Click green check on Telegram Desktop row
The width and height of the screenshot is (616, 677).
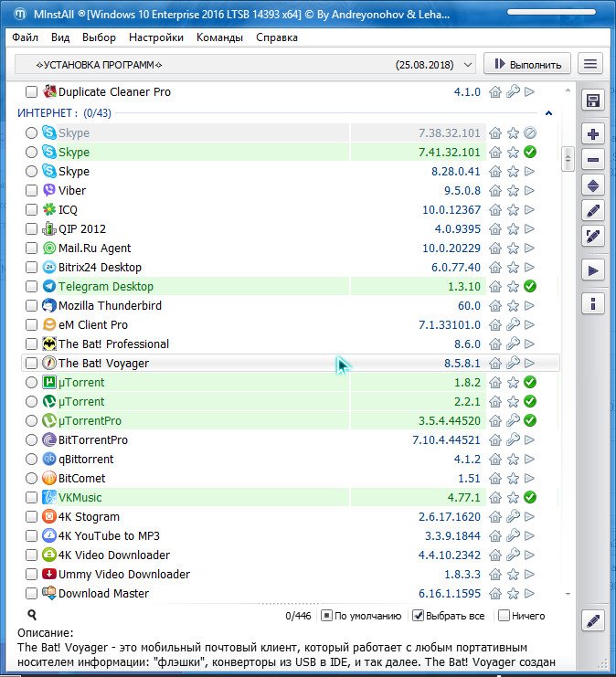pyautogui.click(x=529, y=286)
